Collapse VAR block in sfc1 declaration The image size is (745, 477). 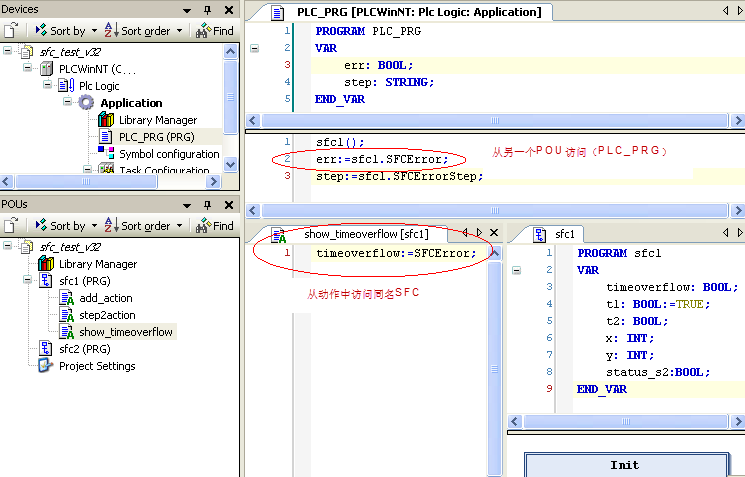click(x=516, y=270)
